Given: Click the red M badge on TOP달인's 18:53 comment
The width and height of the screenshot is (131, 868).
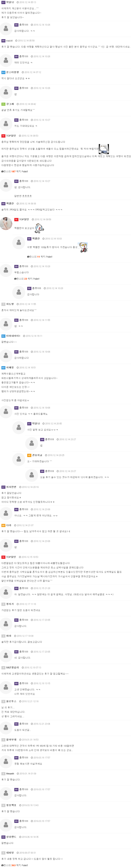Looking at the screenshot, I should (3, 557).
